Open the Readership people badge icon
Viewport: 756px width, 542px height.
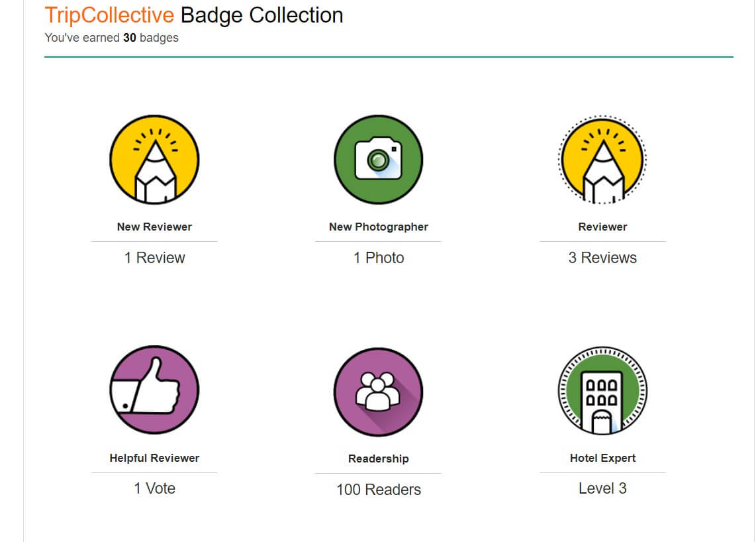pos(378,392)
